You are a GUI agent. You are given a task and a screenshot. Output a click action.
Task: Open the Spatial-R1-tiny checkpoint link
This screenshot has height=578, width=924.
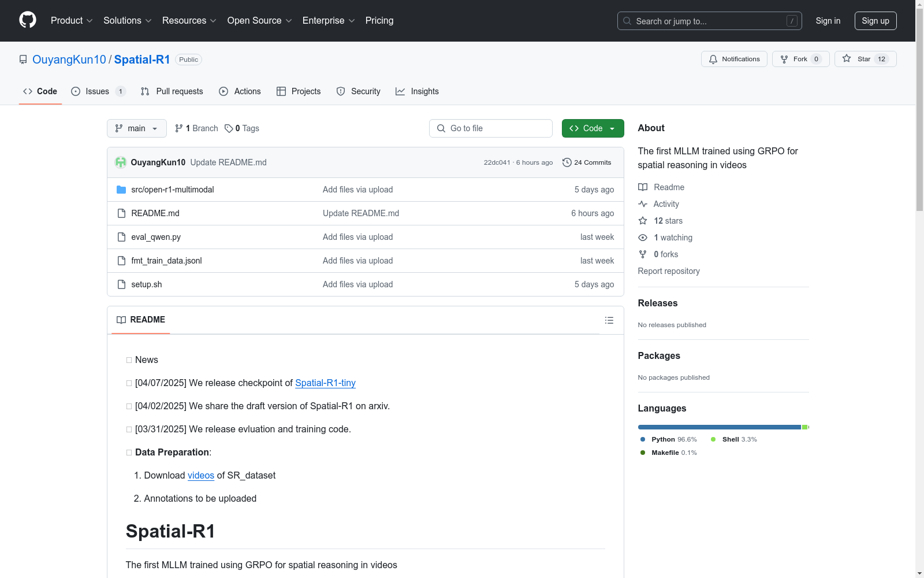click(325, 383)
